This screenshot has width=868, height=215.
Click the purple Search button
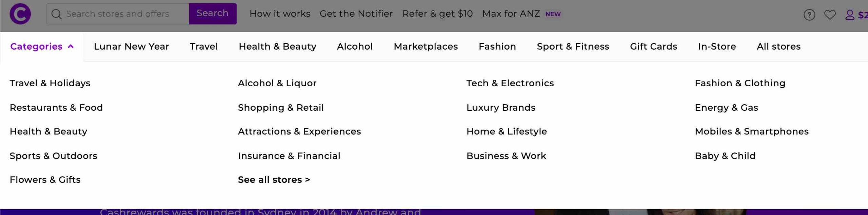point(213,14)
